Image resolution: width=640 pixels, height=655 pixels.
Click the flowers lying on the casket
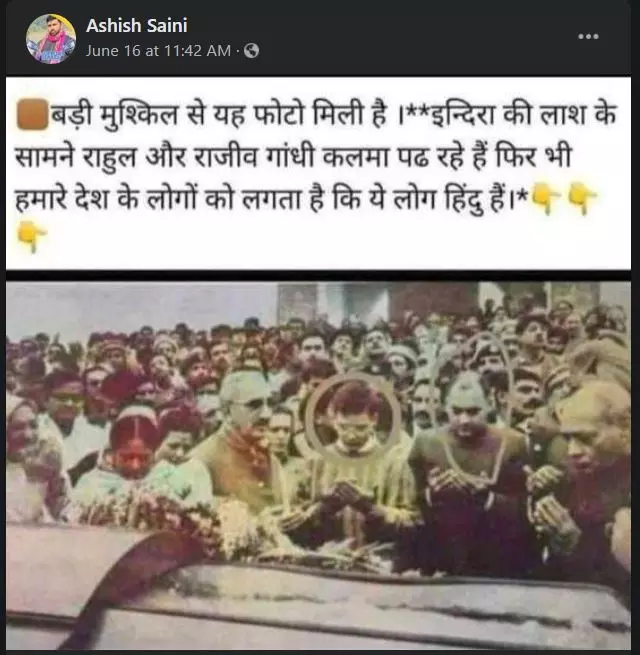[x=201, y=522]
